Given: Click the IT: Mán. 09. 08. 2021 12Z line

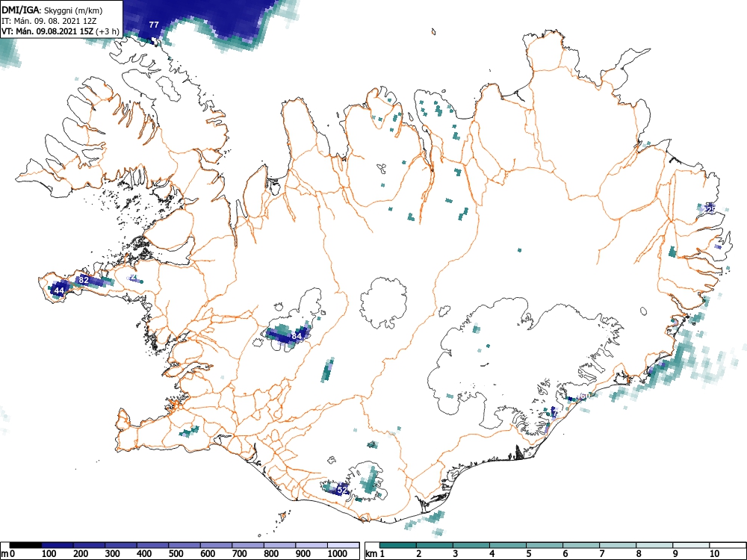Looking at the screenshot, I should point(49,21).
